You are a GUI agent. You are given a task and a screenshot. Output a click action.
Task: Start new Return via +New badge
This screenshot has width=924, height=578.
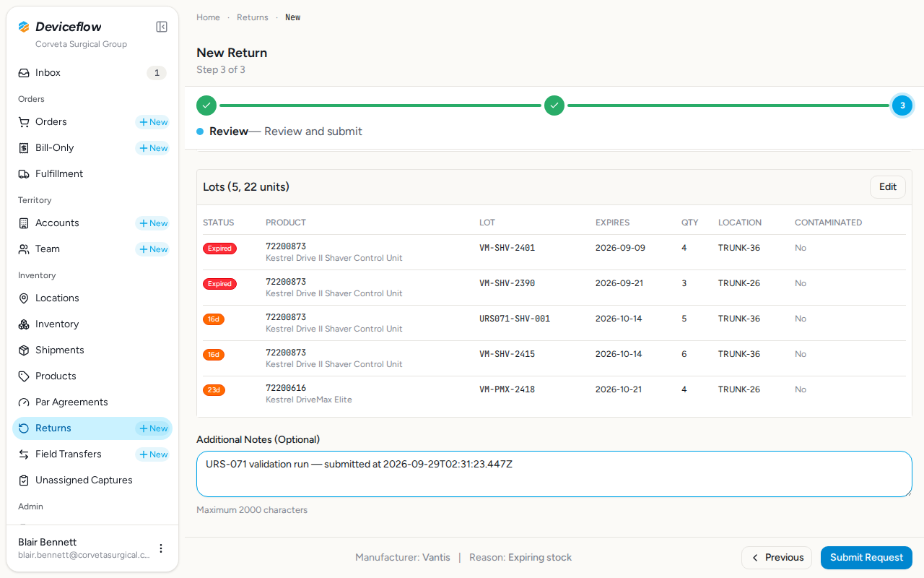[x=153, y=428]
